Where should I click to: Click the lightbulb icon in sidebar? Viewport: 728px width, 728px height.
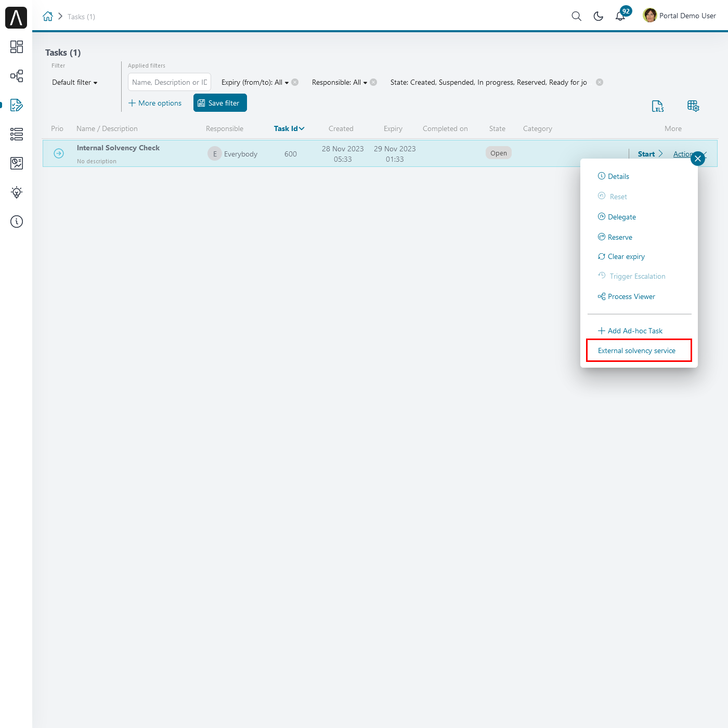click(17, 192)
